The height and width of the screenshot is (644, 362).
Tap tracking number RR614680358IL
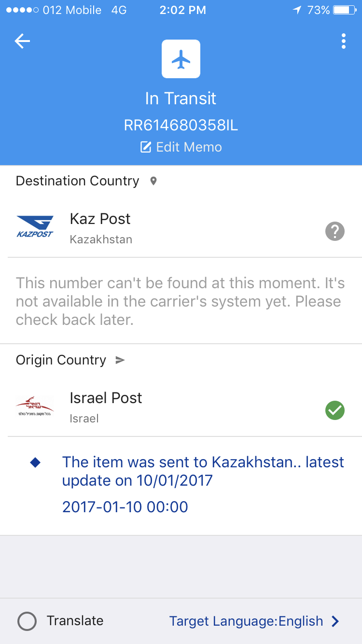[x=181, y=126]
